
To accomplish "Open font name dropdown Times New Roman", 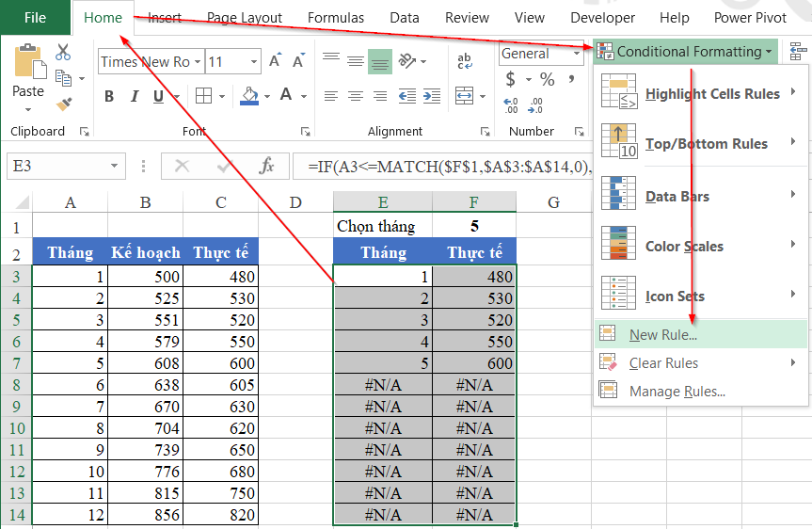I will [198, 62].
